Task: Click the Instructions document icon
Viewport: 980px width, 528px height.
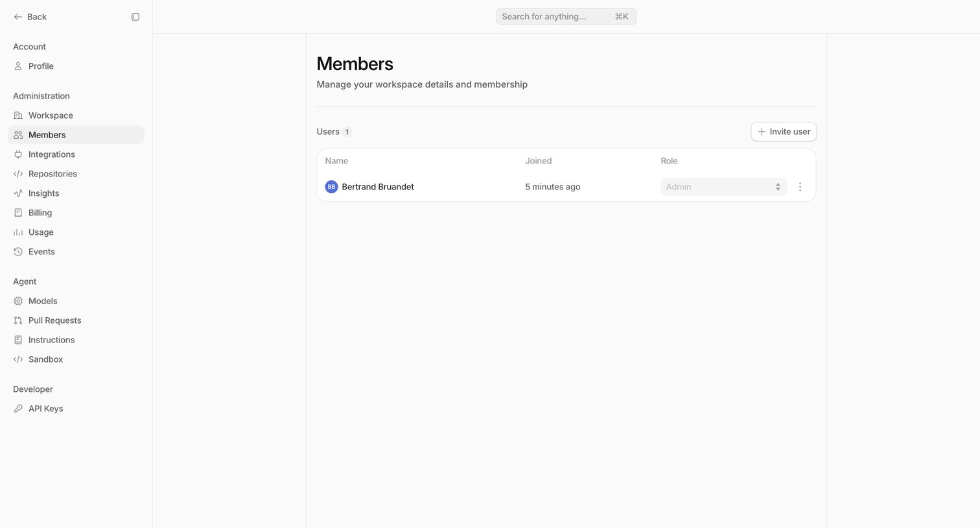Action: point(18,340)
